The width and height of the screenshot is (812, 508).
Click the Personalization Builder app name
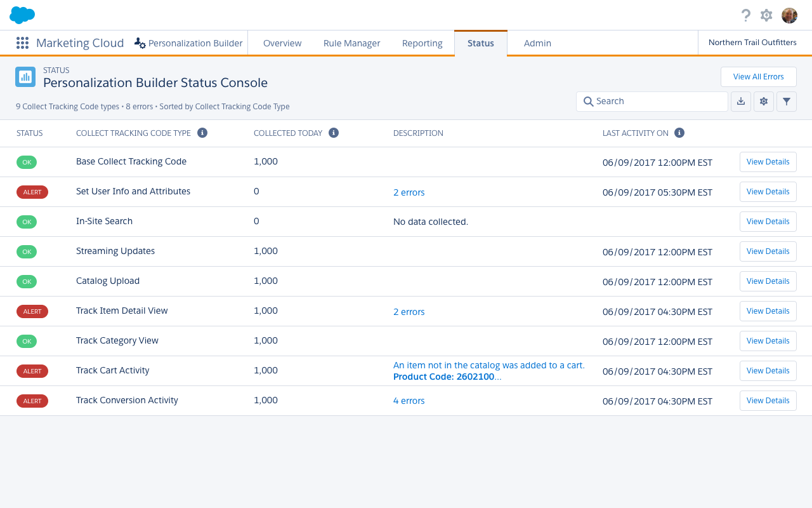[x=195, y=43]
